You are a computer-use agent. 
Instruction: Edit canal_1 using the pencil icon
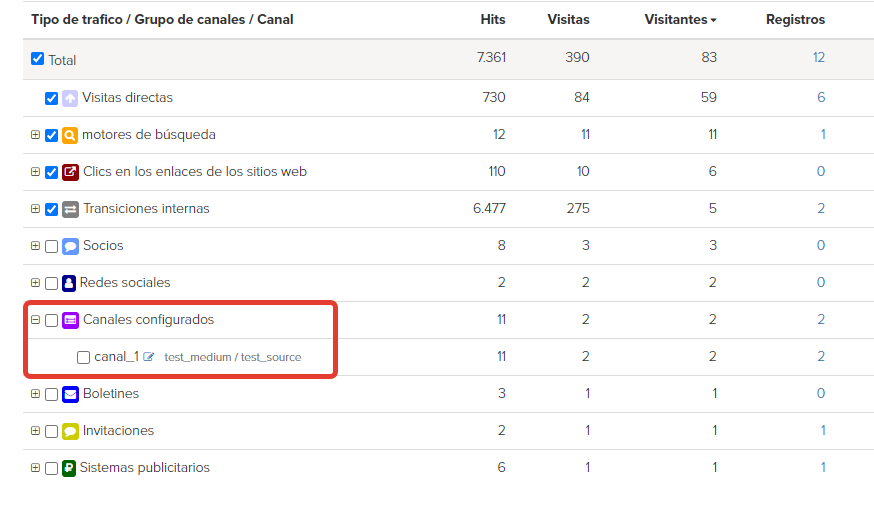pos(148,357)
